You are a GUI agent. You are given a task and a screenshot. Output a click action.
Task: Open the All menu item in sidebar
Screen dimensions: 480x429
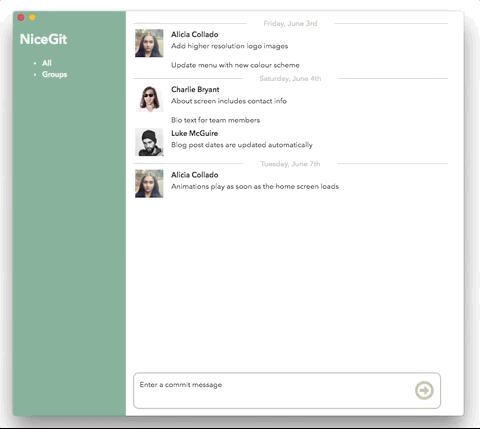pyautogui.click(x=47, y=63)
